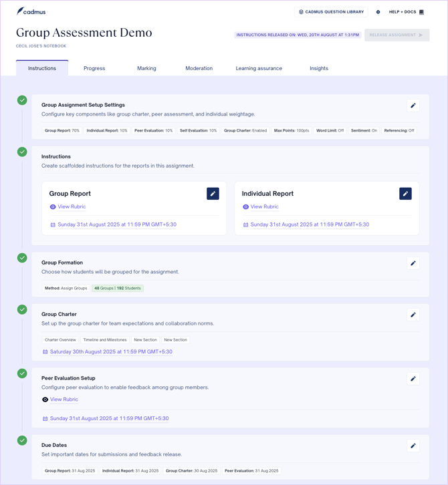The image size is (448, 485).
Task: Switch to the Progress tab
Action: [94, 68]
